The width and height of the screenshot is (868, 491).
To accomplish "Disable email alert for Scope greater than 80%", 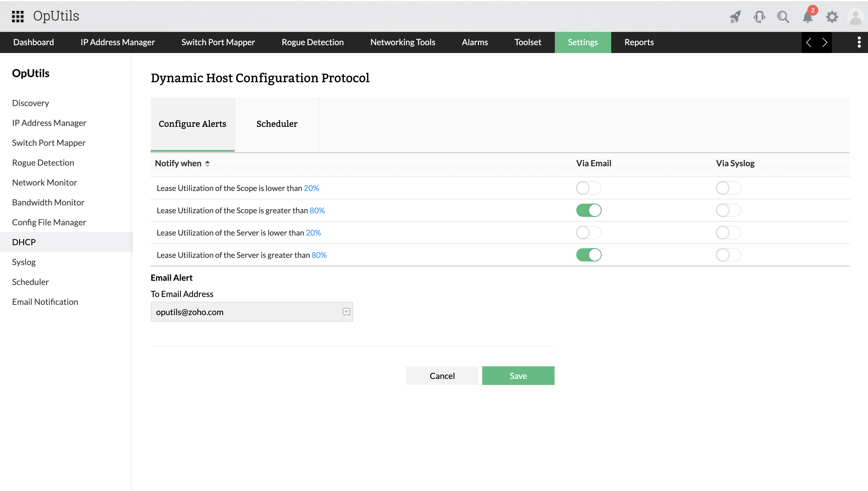I will [588, 210].
